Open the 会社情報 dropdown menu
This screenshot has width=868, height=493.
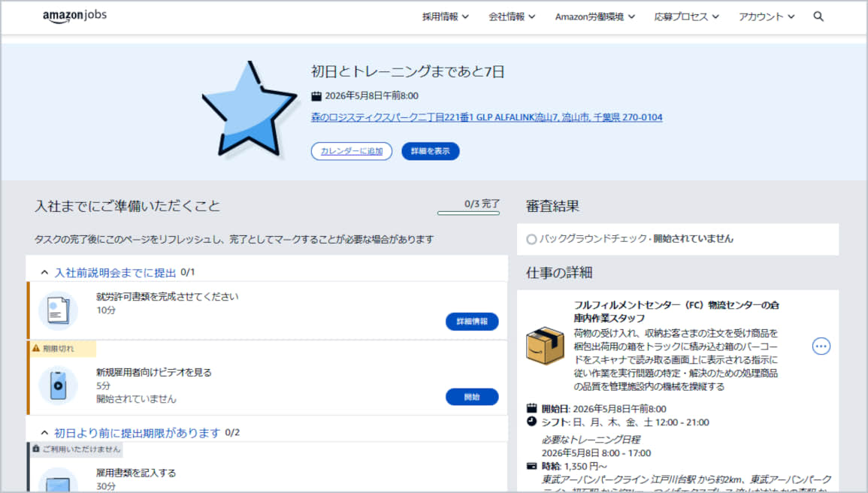pyautogui.click(x=512, y=17)
